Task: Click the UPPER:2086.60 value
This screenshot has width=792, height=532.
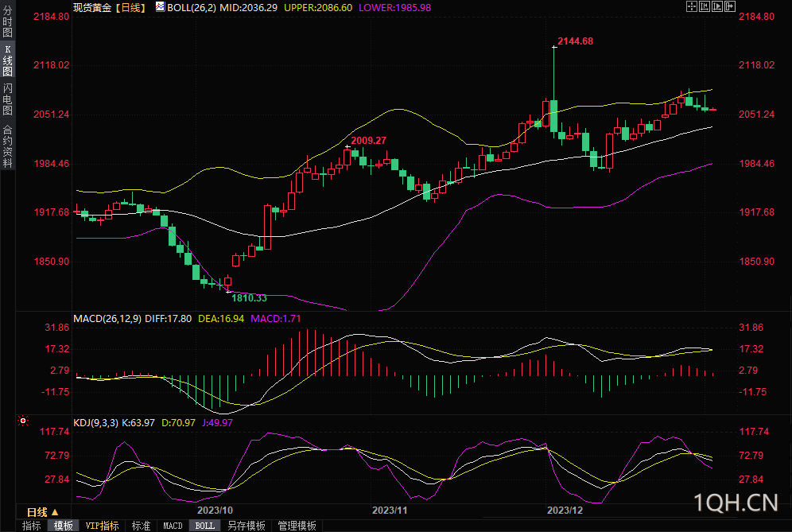Action: tap(318, 8)
